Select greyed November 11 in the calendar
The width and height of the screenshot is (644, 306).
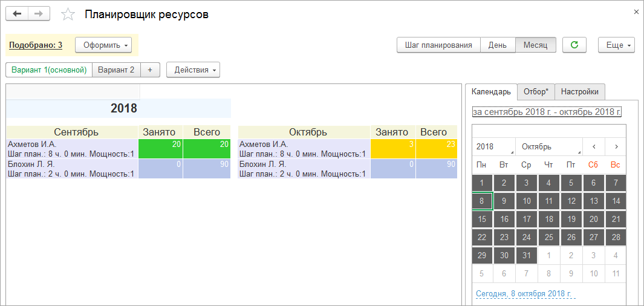coord(616,273)
